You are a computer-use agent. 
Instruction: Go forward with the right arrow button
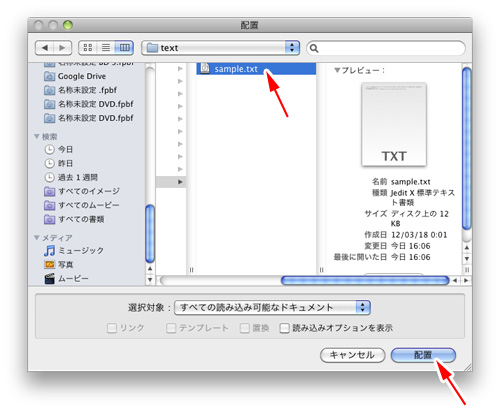[x=62, y=48]
